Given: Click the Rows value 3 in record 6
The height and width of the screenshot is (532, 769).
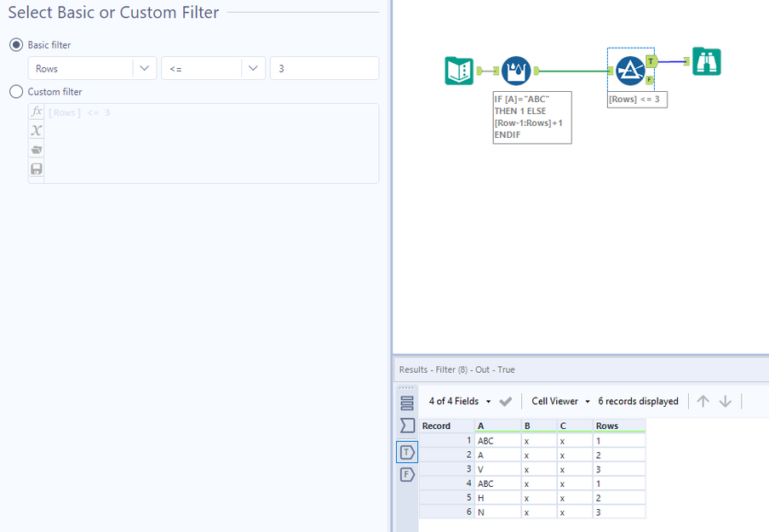Looking at the screenshot, I should (x=619, y=512).
